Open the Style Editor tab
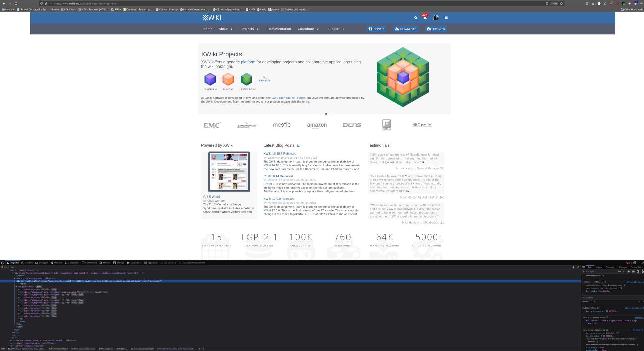The image size is (644, 351). coord(72,263)
